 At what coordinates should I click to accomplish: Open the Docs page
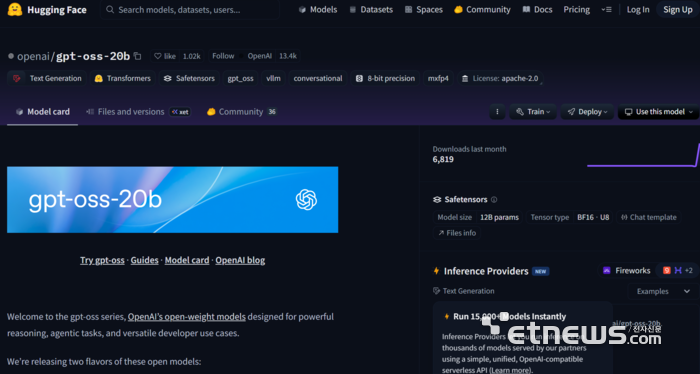coord(538,9)
